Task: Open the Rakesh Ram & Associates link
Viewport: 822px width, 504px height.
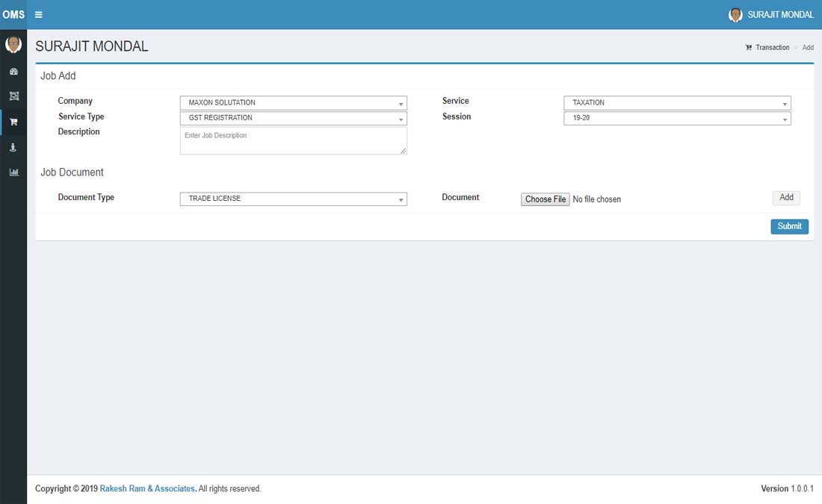Action: tap(147, 489)
